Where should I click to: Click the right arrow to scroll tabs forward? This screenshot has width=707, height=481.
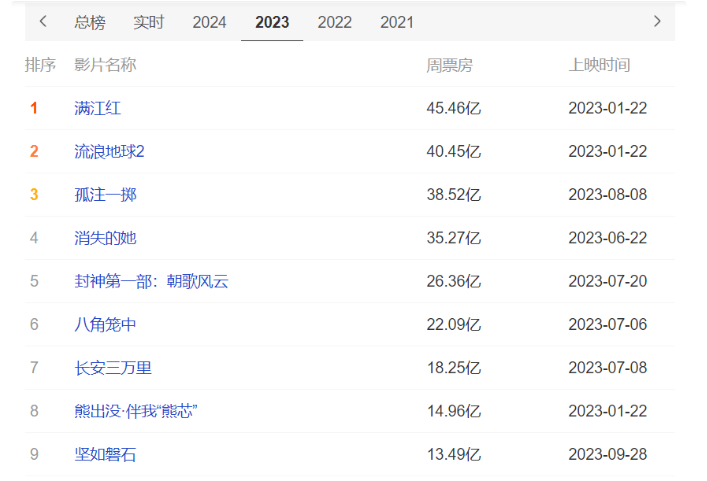tap(657, 21)
